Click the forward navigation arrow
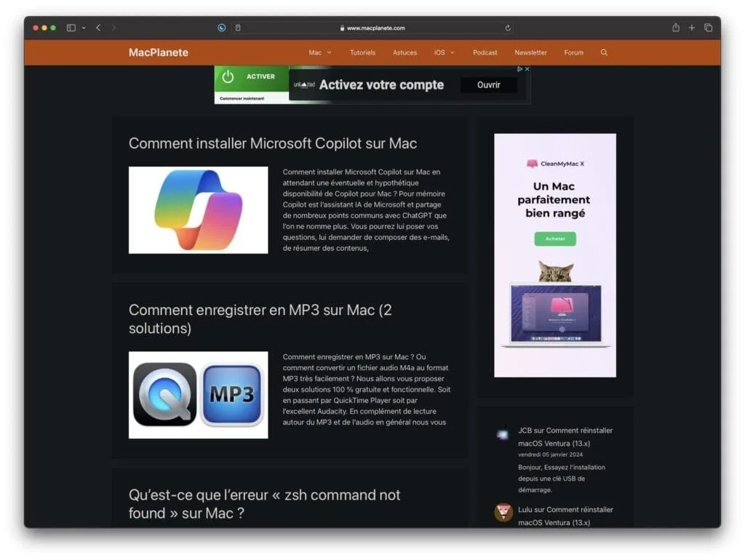745x560 pixels. pyautogui.click(x=113, y=27)
